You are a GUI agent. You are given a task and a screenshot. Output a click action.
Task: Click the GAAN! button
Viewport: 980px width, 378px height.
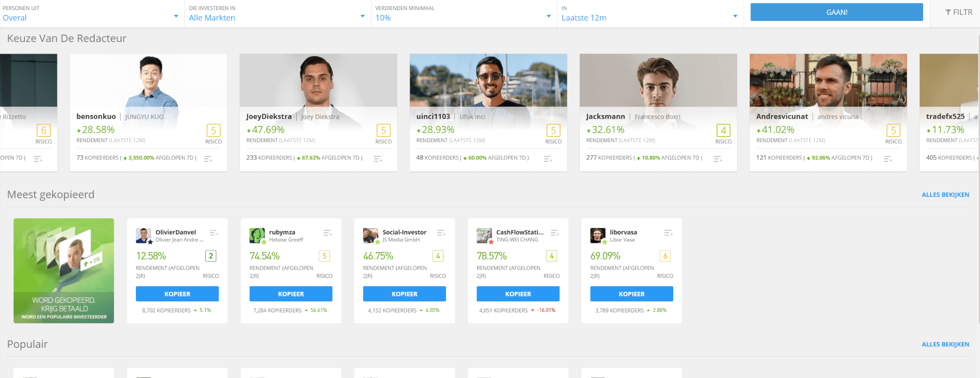pos(836,12)
